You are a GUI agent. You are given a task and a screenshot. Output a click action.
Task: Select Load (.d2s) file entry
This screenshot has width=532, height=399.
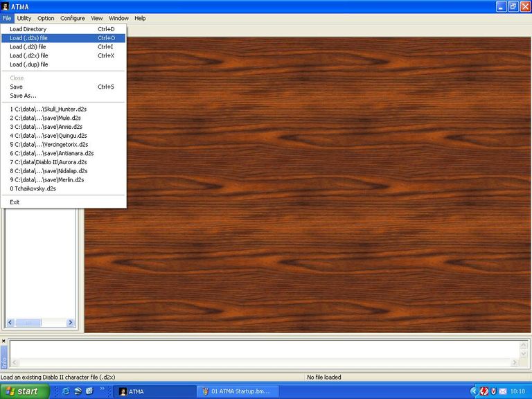pos(64,38)
